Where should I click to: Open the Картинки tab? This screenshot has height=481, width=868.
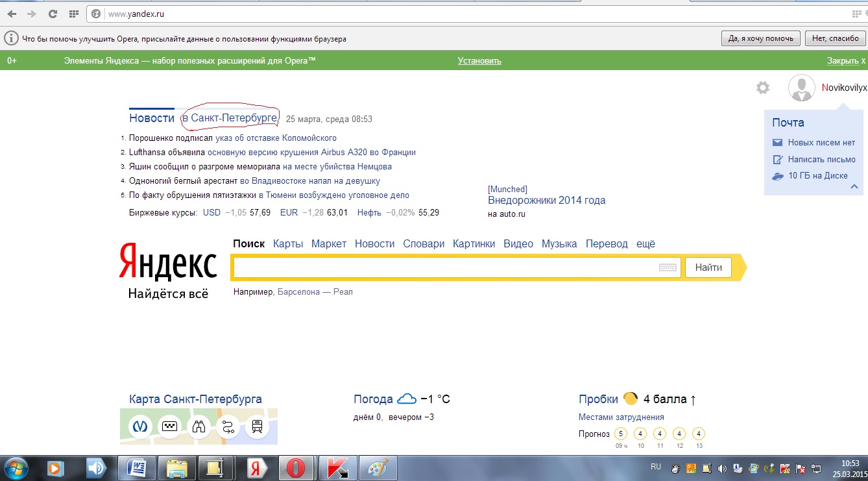click(474, 244)
